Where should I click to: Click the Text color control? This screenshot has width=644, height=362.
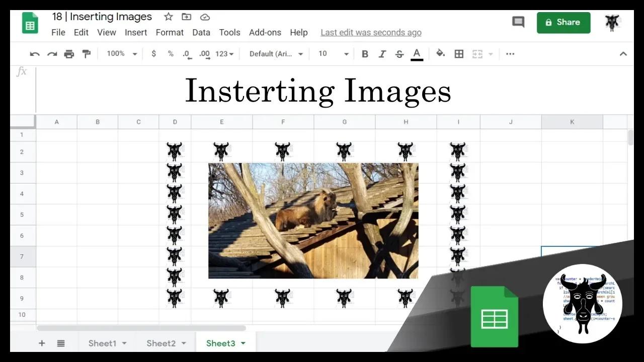[x=417, y=53]
